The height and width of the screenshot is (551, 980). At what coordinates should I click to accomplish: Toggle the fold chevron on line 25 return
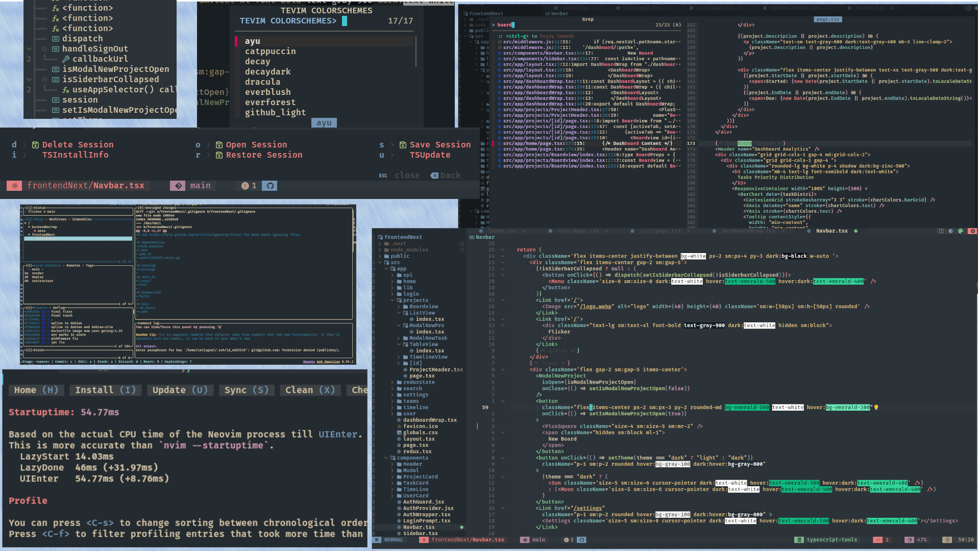pyautogui.click(x=502, y=250)
